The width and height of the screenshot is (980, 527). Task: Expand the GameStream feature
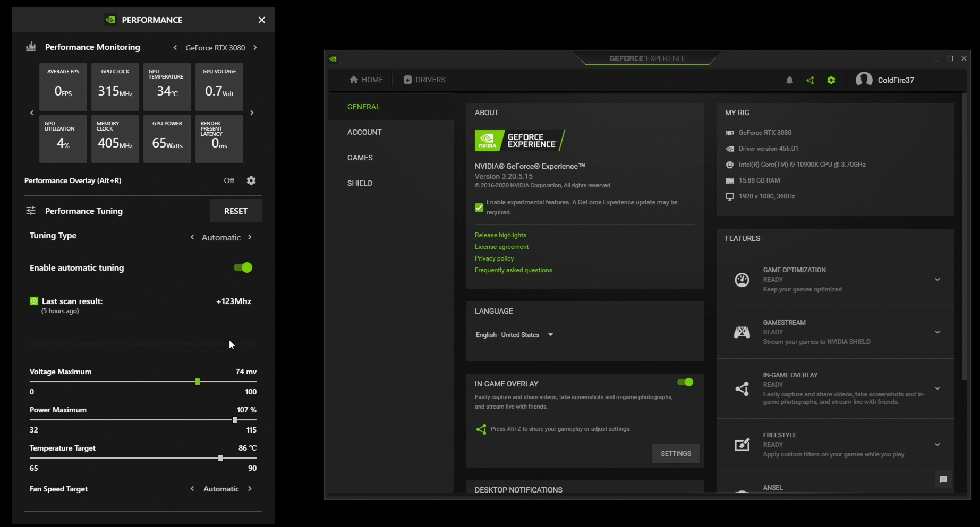938,332
